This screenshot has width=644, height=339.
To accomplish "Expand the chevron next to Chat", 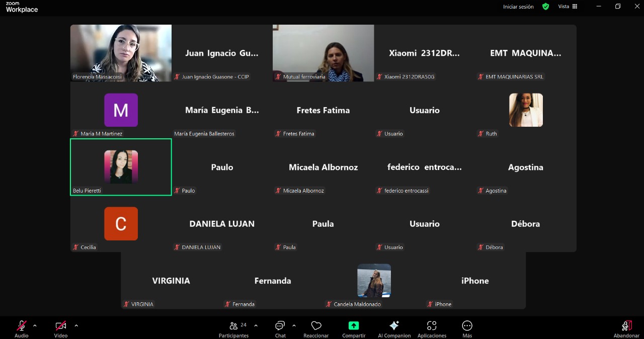I will tap(294, 325).
